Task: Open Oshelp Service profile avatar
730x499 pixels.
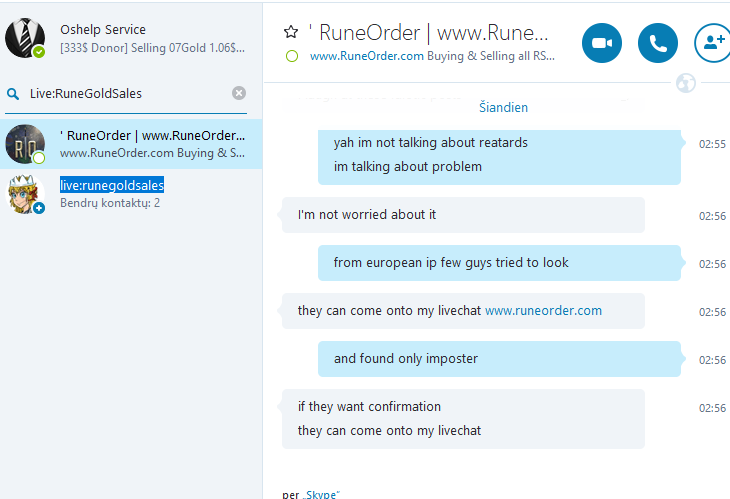Action: (25, 38)
